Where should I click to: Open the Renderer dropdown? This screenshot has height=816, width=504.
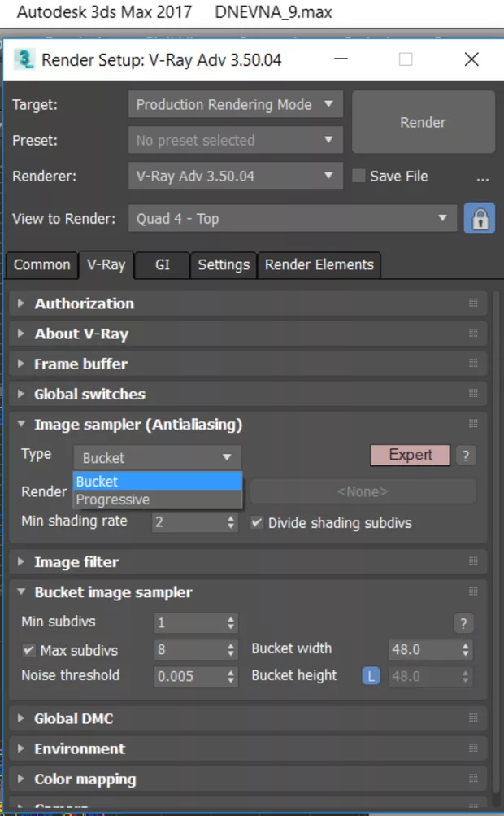(x=236, y=176)
